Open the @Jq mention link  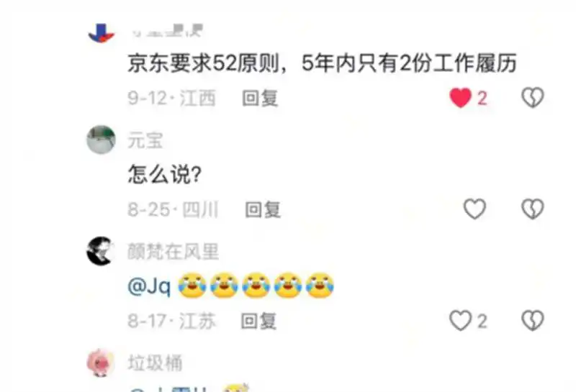tap(149, 286)
